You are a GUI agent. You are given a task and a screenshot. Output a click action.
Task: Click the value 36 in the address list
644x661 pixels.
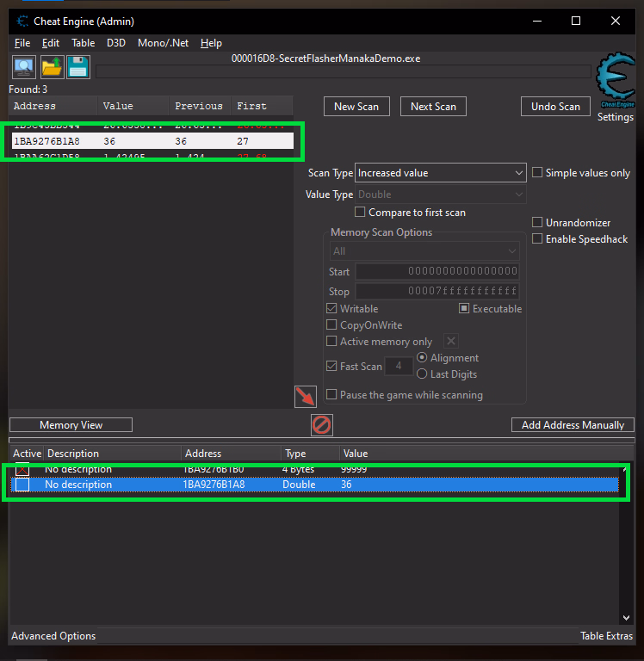346,485
